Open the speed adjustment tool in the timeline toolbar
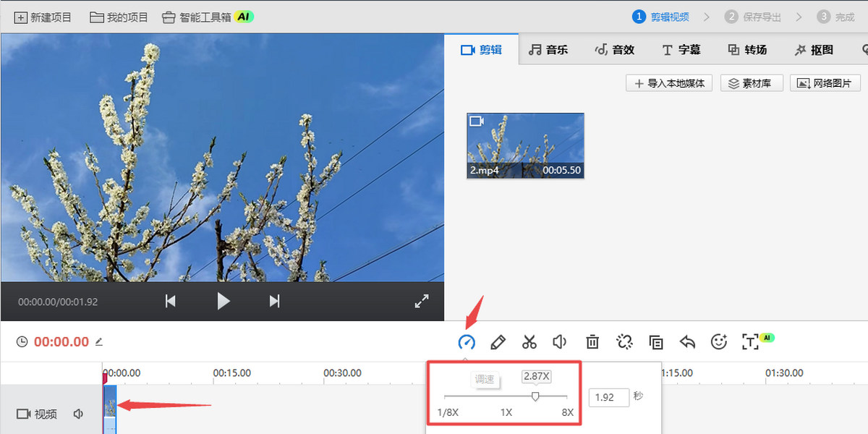This screenshot has width=868, height=434. click(467, 342)
